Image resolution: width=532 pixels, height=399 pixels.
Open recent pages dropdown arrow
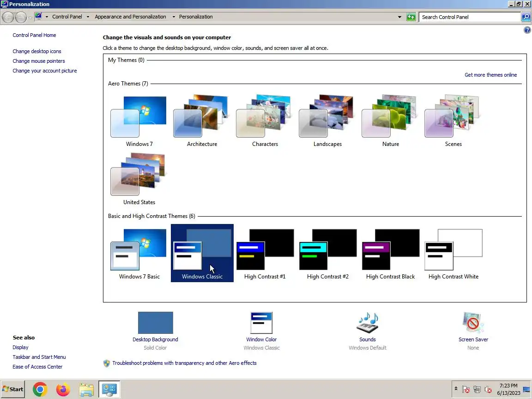pyautogui.click(x=30, y=17)
